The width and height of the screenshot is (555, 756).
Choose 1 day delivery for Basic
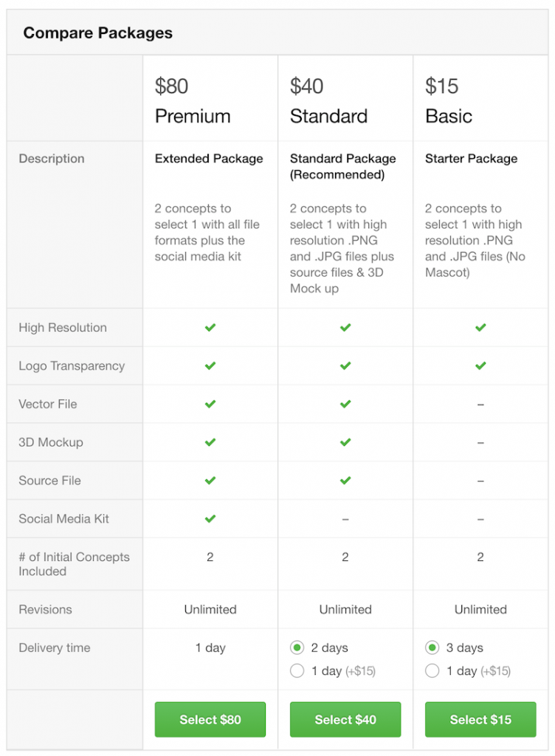coord(432,671)
